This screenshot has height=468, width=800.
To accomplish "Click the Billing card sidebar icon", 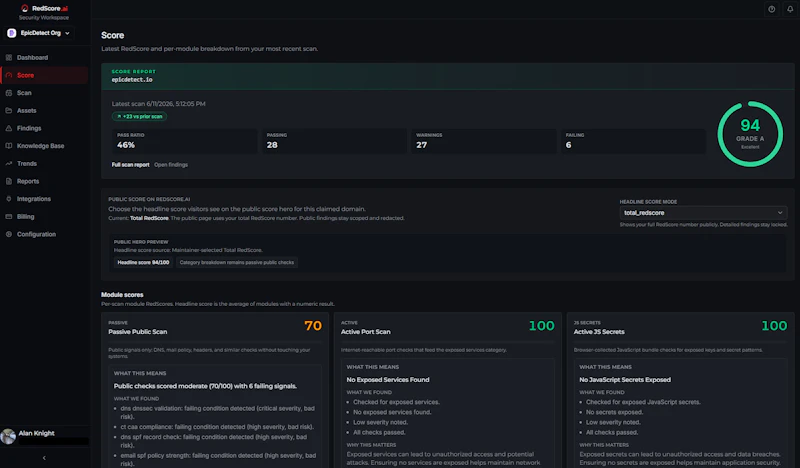I will pos(9,216).
